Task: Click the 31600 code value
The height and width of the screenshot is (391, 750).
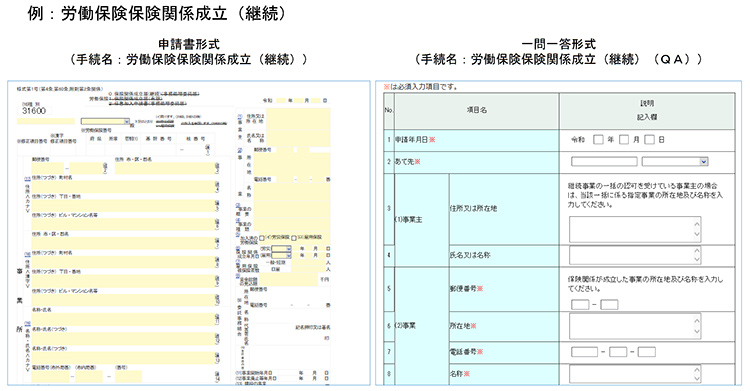Action: point(34,111)
